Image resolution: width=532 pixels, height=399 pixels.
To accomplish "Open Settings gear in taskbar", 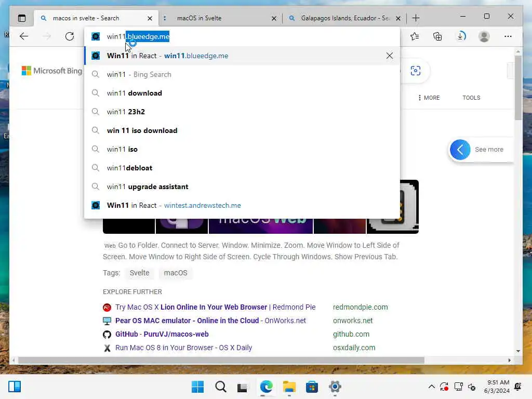I will point(335,387).
